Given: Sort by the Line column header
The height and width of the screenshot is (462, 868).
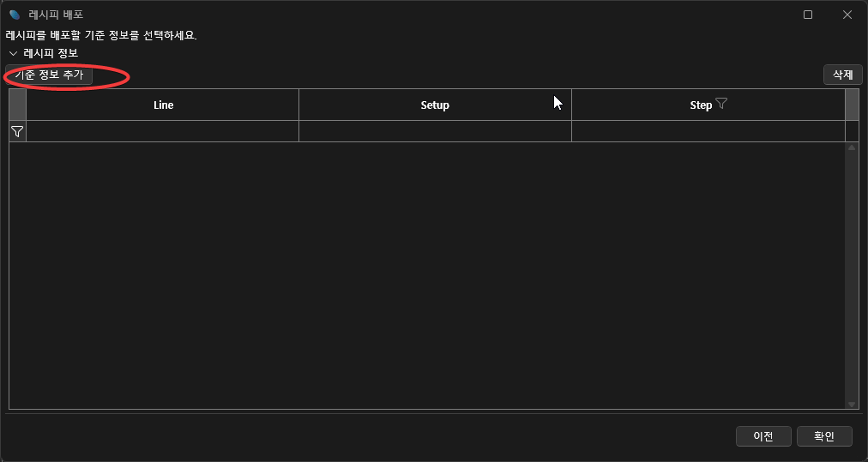Looking at the screenshot, I should tap(163, 105).
